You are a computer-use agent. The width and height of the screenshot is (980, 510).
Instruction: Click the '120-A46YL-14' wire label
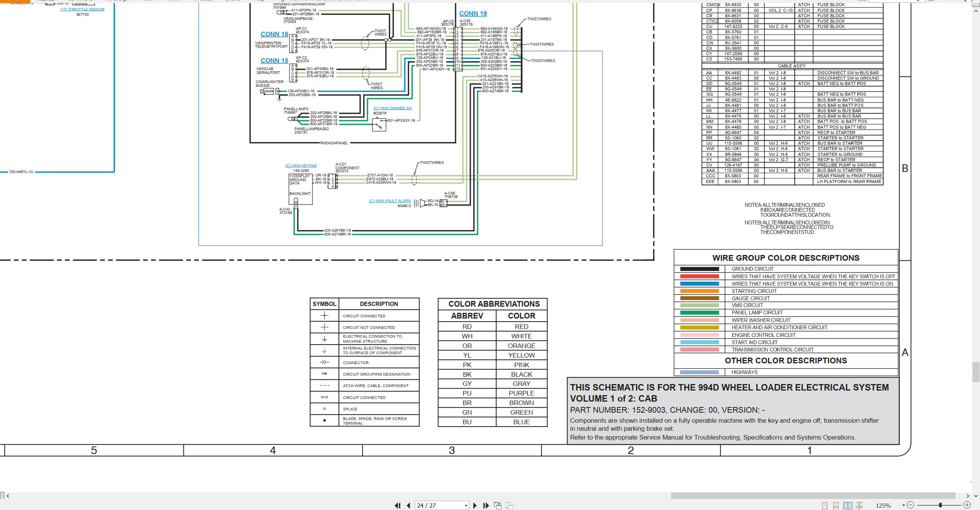coord(21,172)
